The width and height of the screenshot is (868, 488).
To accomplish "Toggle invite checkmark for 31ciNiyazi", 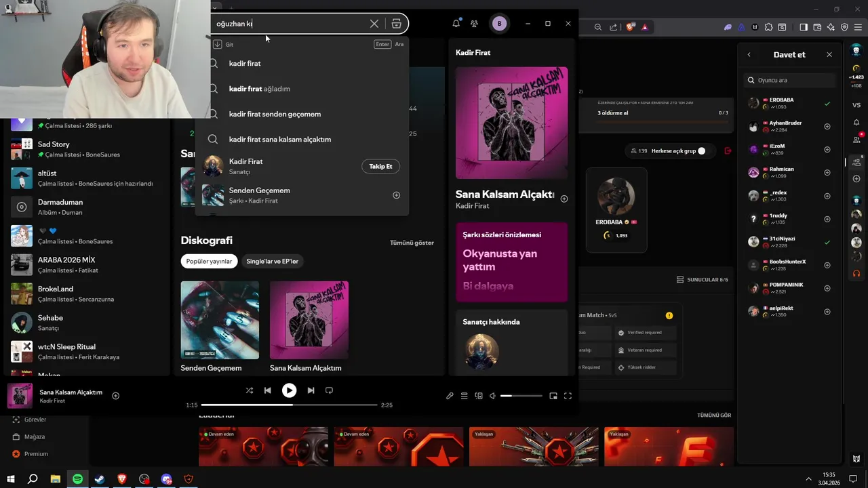I will tap(827, 242).
